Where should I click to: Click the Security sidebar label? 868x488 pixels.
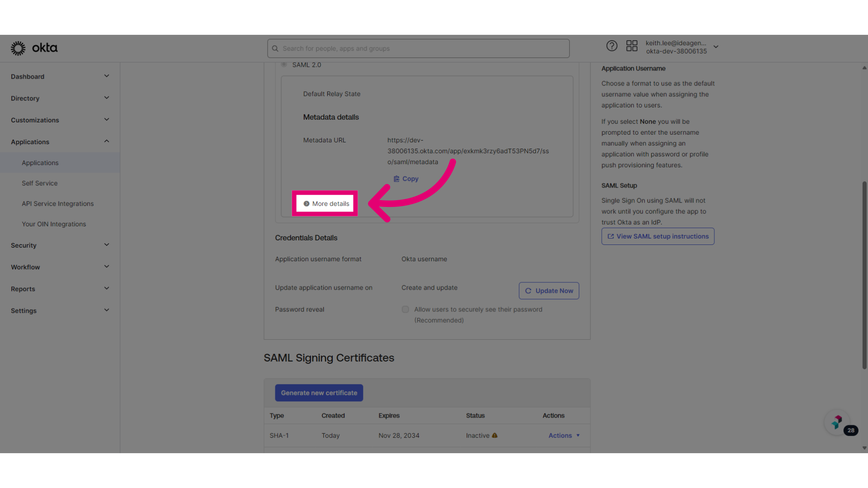click(x=24, y=245)
